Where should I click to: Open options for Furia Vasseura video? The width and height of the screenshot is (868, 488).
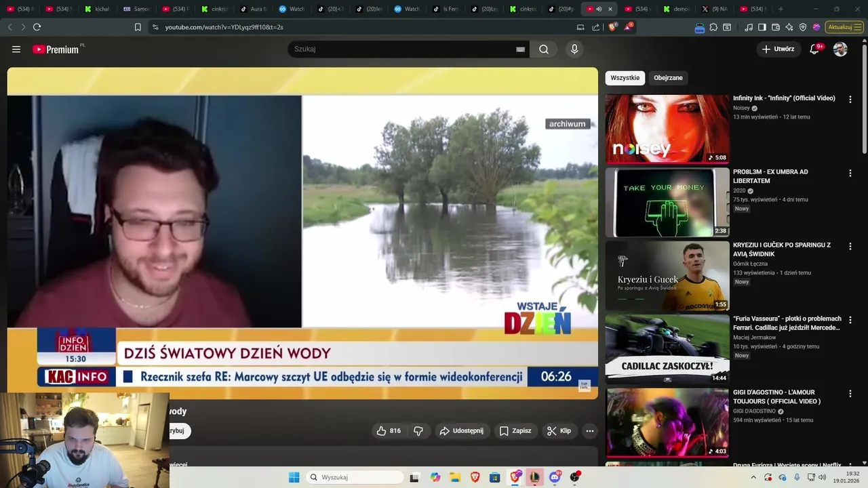coord(850,320)
